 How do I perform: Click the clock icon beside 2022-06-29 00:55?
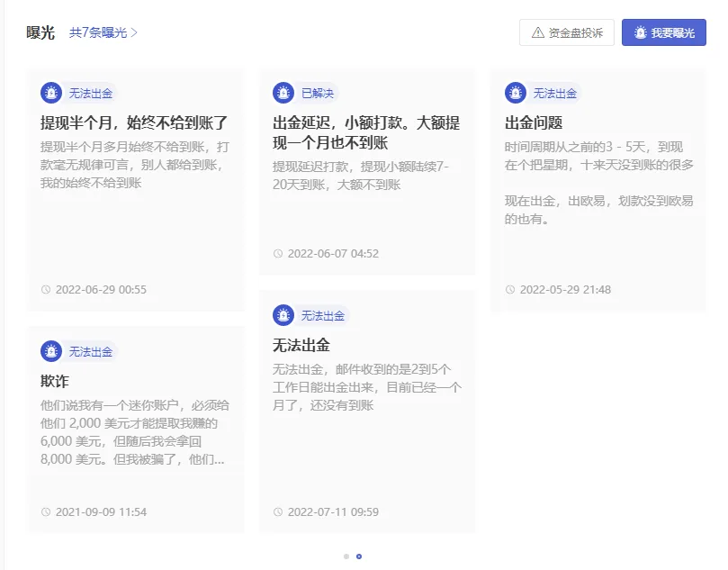point(46,290)
